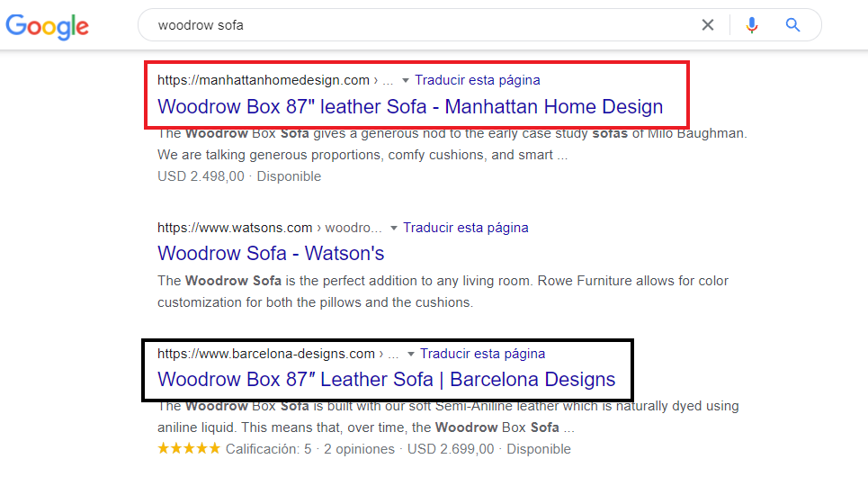Click the Google logo

[x=47, y=26]
